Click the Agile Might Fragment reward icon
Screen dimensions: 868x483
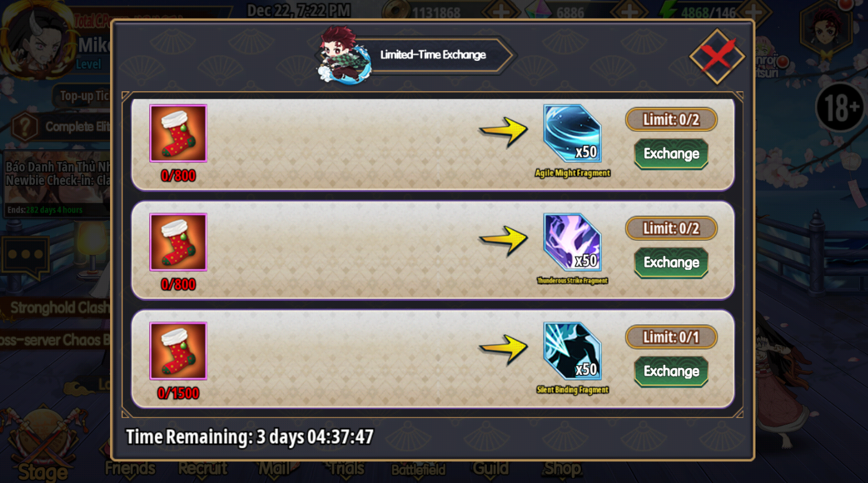point(572,134)
